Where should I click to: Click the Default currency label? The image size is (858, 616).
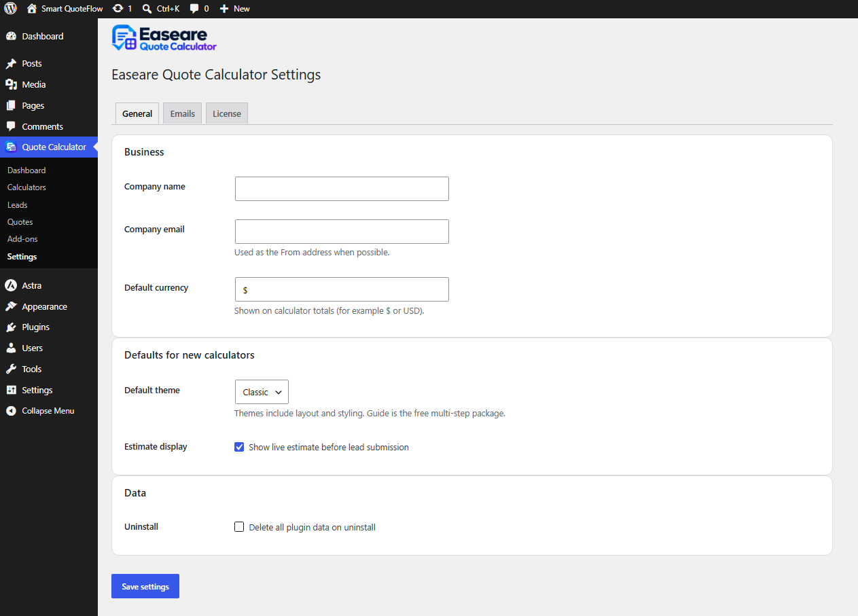[x=156, y=288]
